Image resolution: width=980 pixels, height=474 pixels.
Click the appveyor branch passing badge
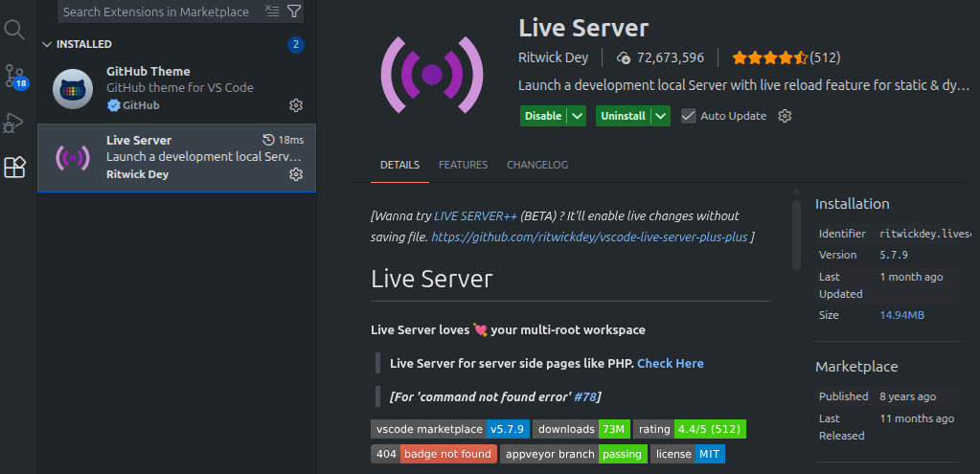(x=574, y=454)
